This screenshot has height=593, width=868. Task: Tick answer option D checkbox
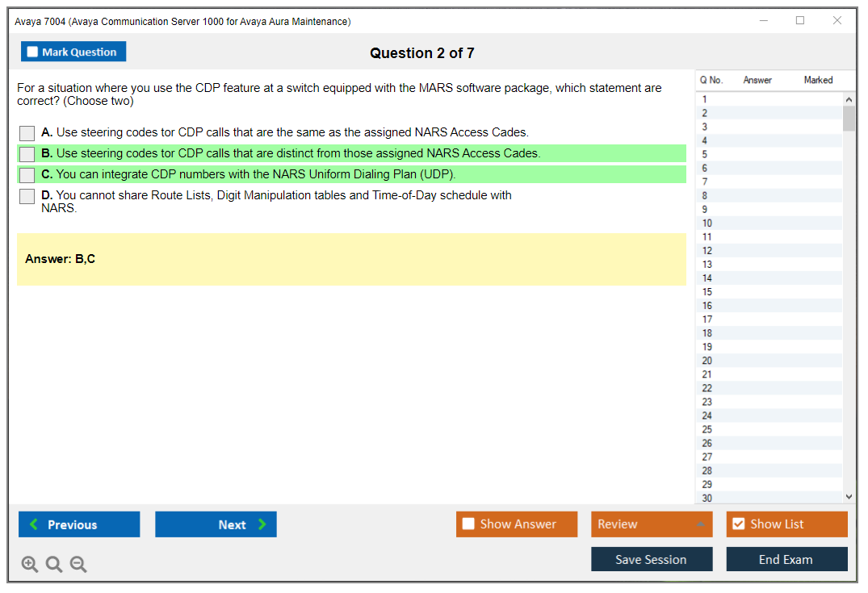click(x=27, y=196)
